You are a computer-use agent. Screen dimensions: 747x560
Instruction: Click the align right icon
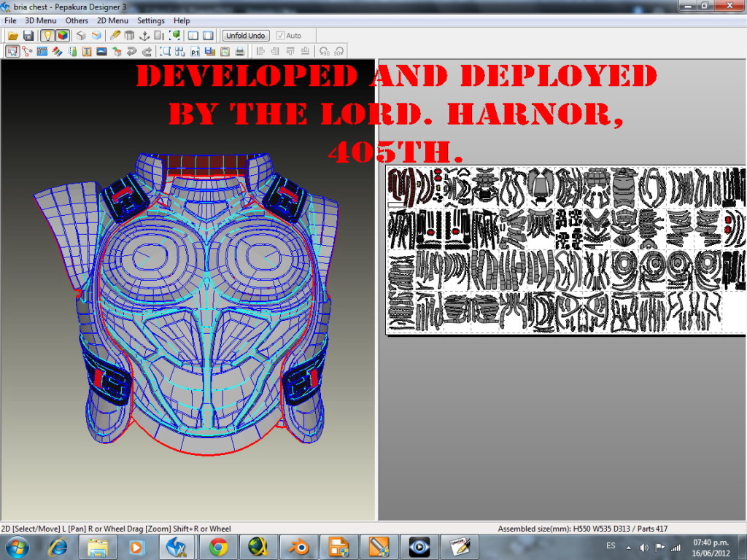point(275,52)
